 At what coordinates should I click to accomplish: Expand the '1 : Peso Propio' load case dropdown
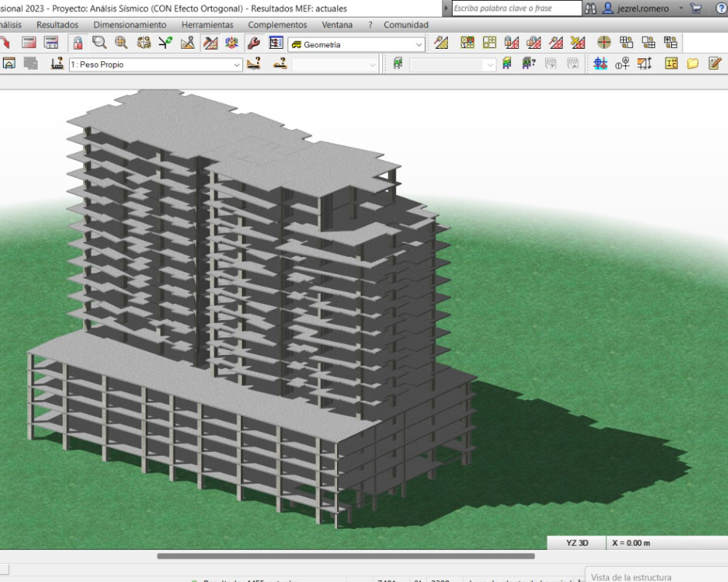coord(237,65)
